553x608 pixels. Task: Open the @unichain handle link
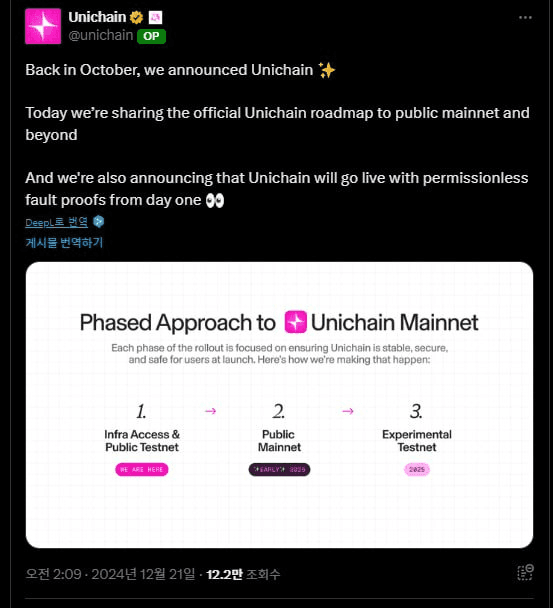pos(101,35)
